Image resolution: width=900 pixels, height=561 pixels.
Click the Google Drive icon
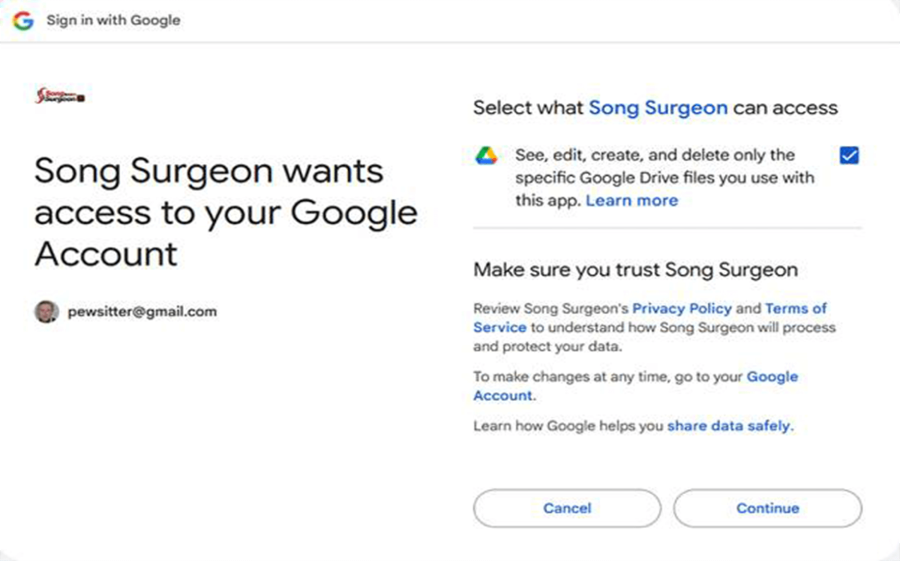pos(487,156)
